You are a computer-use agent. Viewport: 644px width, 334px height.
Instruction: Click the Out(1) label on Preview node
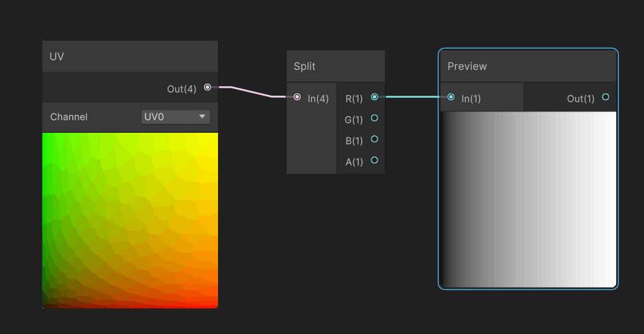(x=581, y=99)
